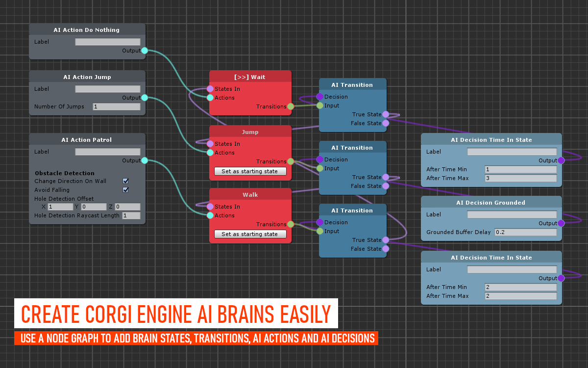
Task: Click the Label field in AI Action Patrol
Action: (x=108, y=152)
